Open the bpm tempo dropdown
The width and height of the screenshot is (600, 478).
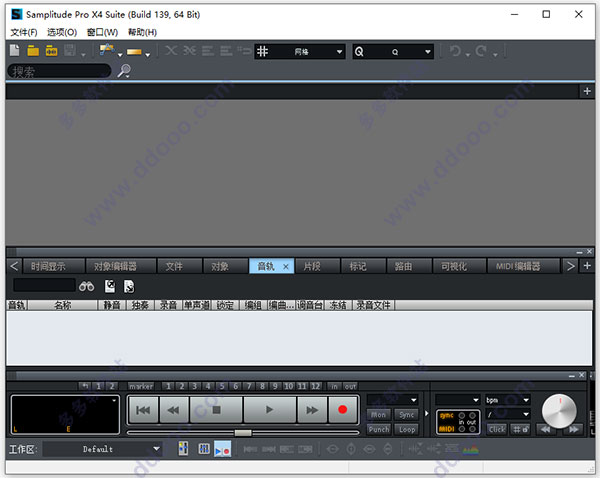(508, 400)
